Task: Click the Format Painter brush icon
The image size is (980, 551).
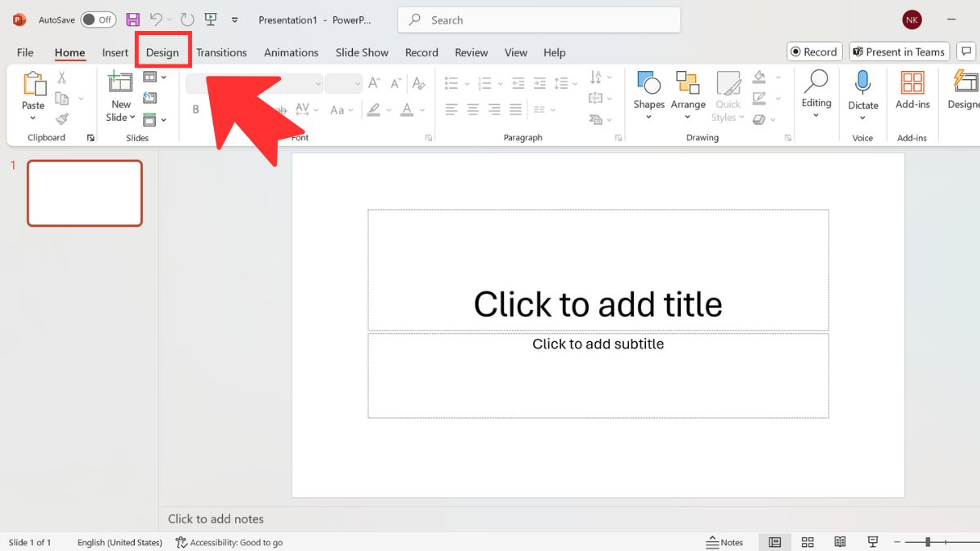Action: click(x=62, y=119)
